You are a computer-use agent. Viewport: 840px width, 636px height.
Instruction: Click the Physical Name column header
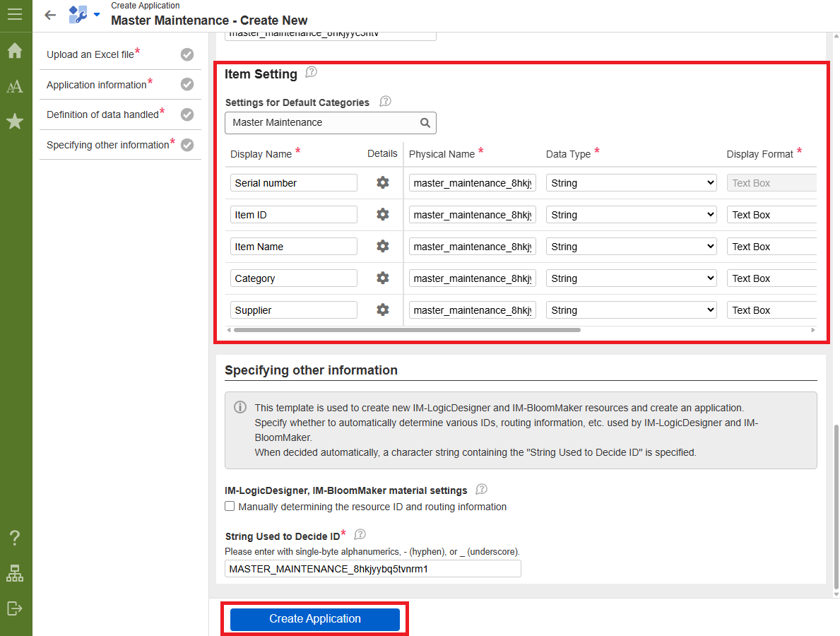tap(442, 154)
